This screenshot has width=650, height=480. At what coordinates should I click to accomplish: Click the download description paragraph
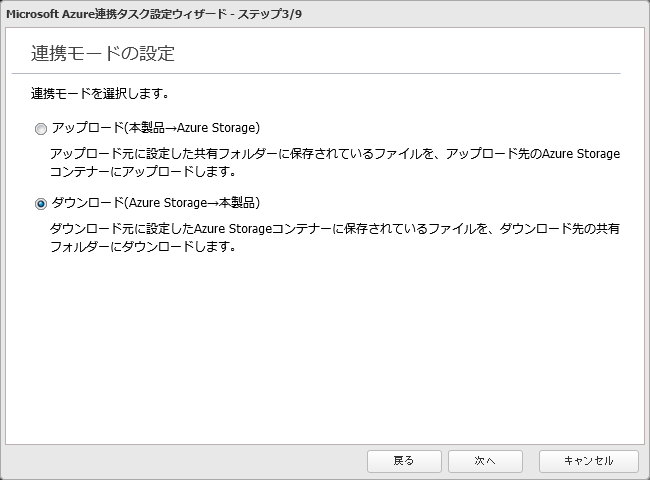(335, 238)
